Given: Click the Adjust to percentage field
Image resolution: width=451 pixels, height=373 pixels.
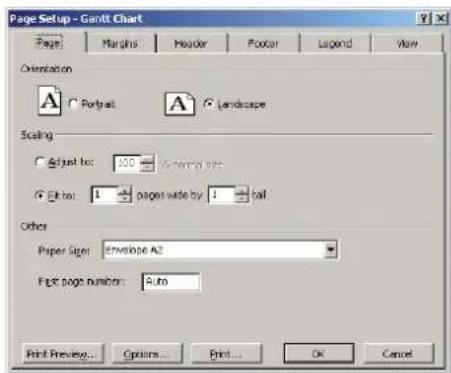Looking at the screenshot, I should point(127,163).
